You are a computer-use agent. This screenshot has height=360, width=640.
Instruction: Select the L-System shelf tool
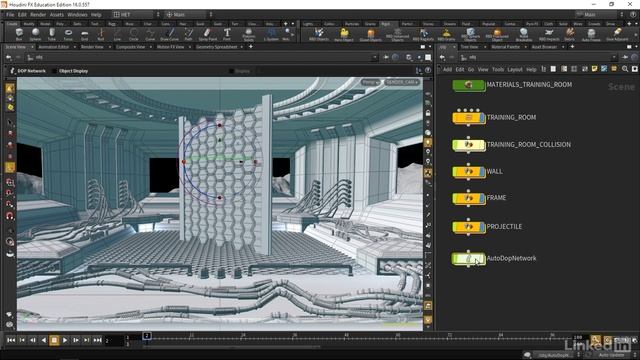(271, 34)
